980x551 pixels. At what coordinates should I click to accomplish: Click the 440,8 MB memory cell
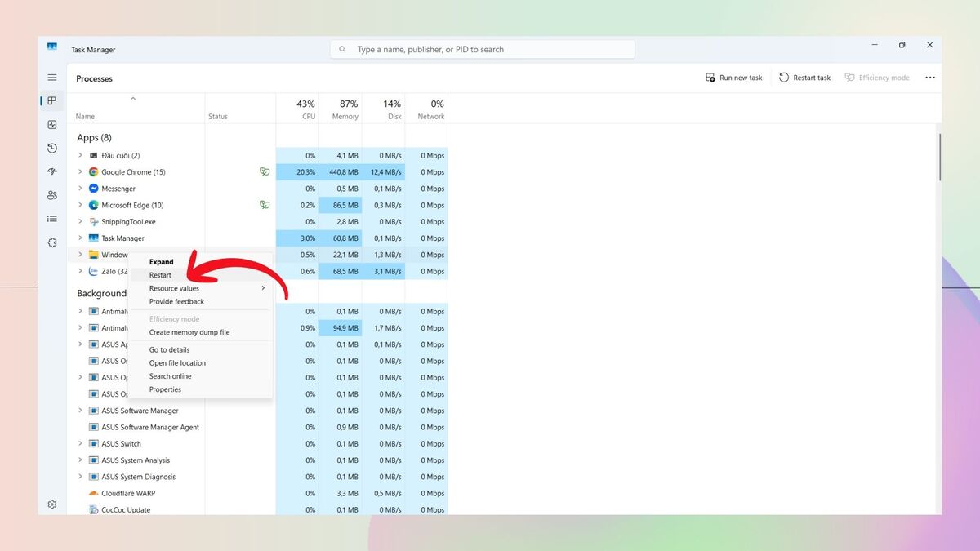(341, 172)
